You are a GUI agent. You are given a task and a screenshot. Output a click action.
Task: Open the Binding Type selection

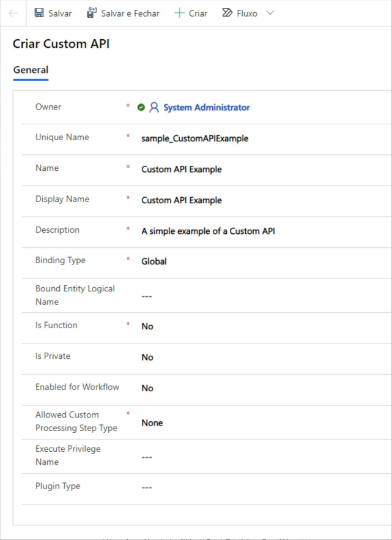click(x=154, y=261)
